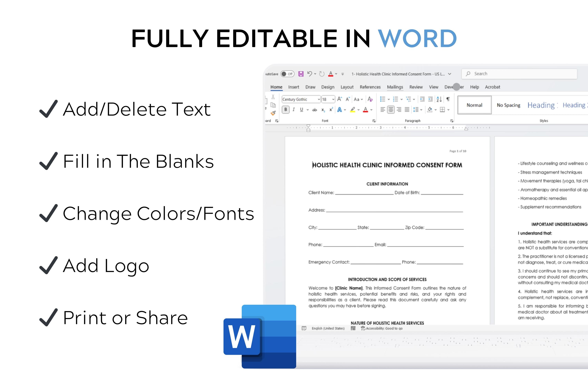The image size is (588, 392).
Task: Click Decrease Font Size icon
Action: [x=348, y=99]
